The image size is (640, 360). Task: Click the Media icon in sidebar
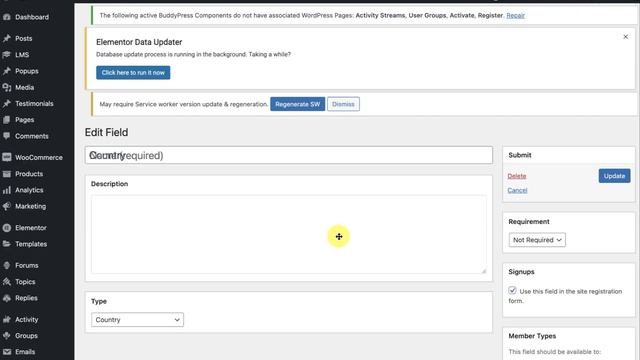7,87
